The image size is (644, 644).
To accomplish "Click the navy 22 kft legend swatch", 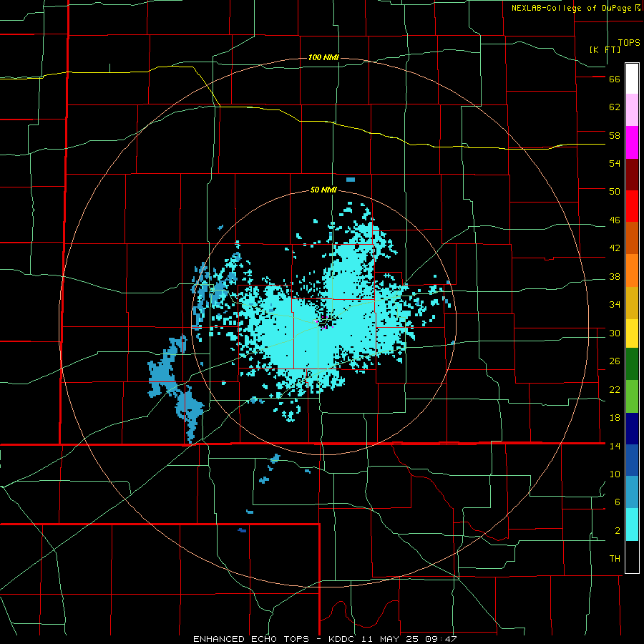I will (x=632, y=429).
